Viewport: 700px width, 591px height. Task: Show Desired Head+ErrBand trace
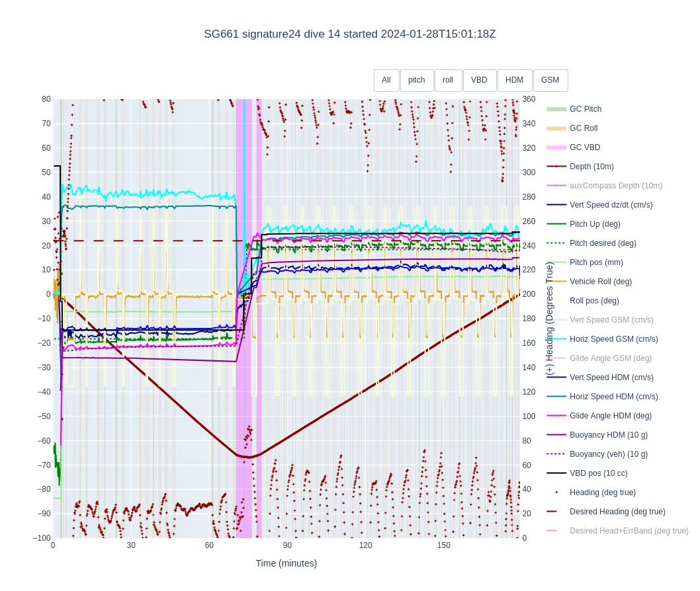pos(628,531)
